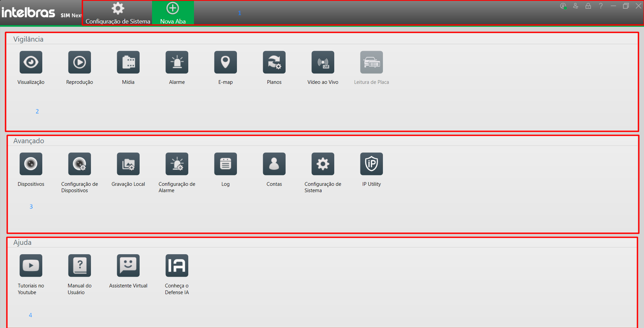Open the Contas accounts module
644x328 pixels.
point(274,164)
